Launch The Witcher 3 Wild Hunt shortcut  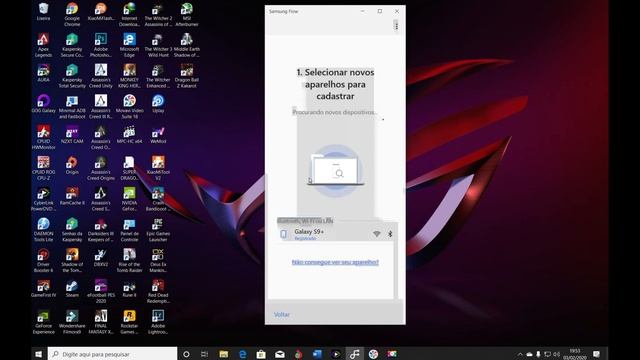coord(158,45)
